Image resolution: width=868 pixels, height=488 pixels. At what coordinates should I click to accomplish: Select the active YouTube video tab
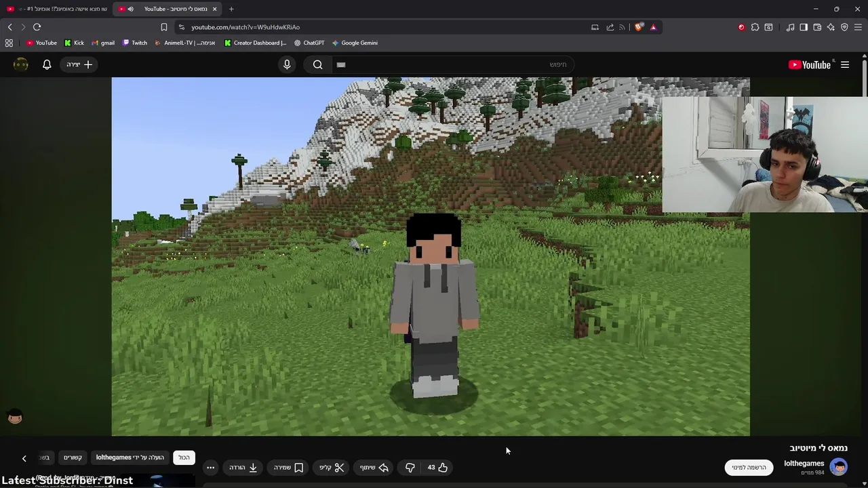tap(168, 9)
